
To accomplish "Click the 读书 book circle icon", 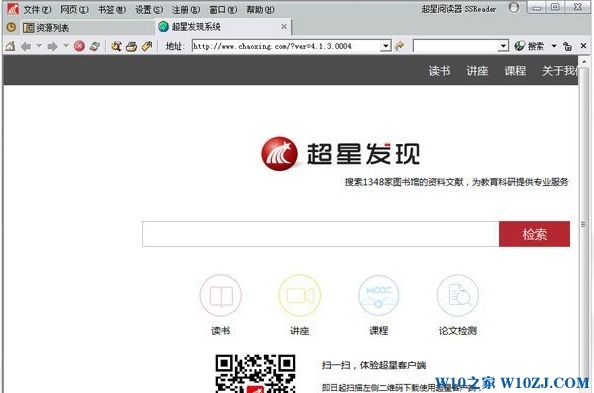I will (x=220, y=296).
